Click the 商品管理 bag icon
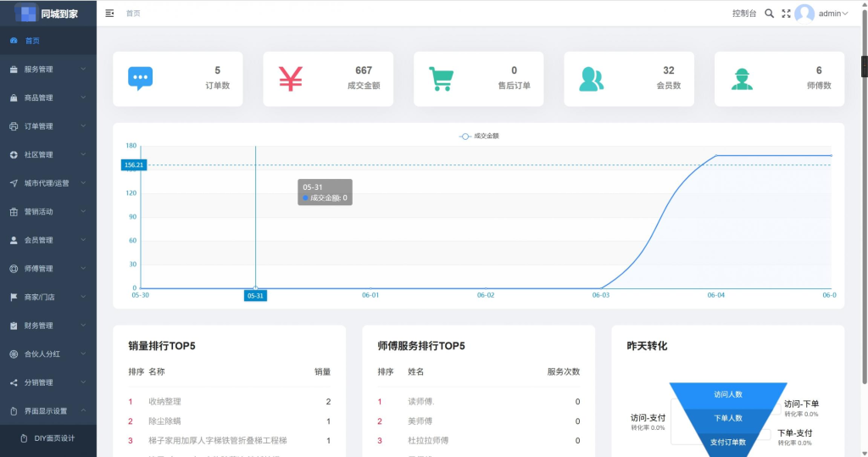Screen dimensions: 868x457 (x=14, y=98)
